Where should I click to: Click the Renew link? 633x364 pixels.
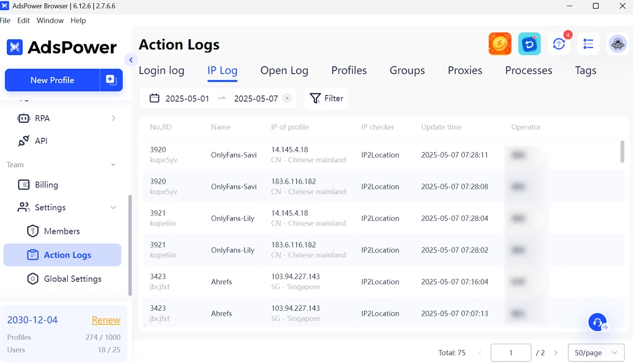(x=106, y=320)
